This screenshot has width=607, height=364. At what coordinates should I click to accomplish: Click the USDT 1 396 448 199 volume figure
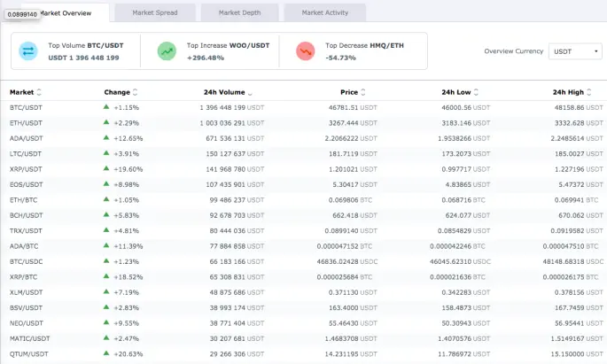[x=83, y=58]
